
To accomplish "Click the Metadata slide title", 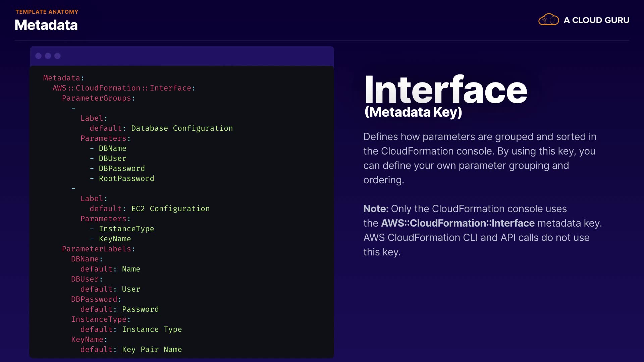I will point(46,25).
